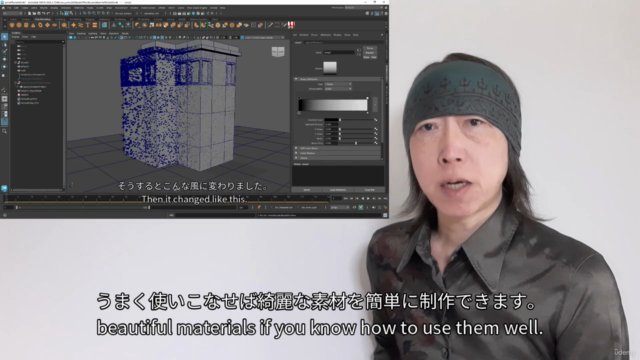The image size is (640, 360).
Task: Click the Presets button
Action: click(x=370, y=53)
